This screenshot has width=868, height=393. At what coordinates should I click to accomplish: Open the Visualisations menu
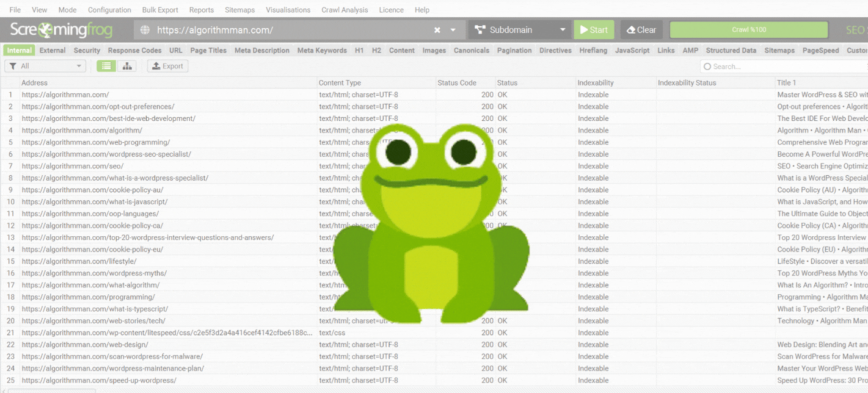[288, 10]
